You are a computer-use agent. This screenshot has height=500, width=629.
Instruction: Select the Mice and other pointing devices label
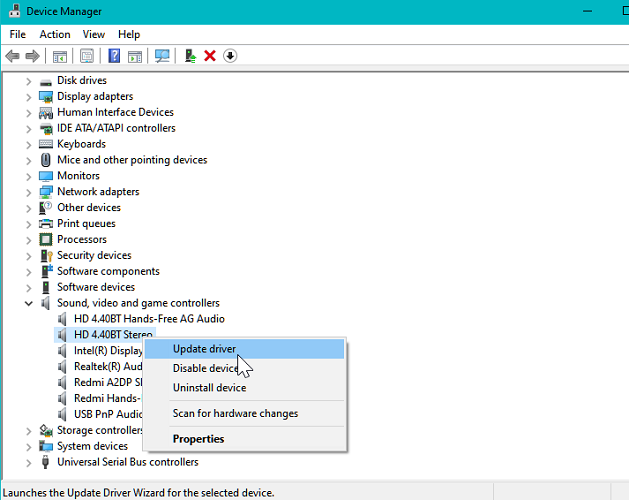tap(132, 160)
